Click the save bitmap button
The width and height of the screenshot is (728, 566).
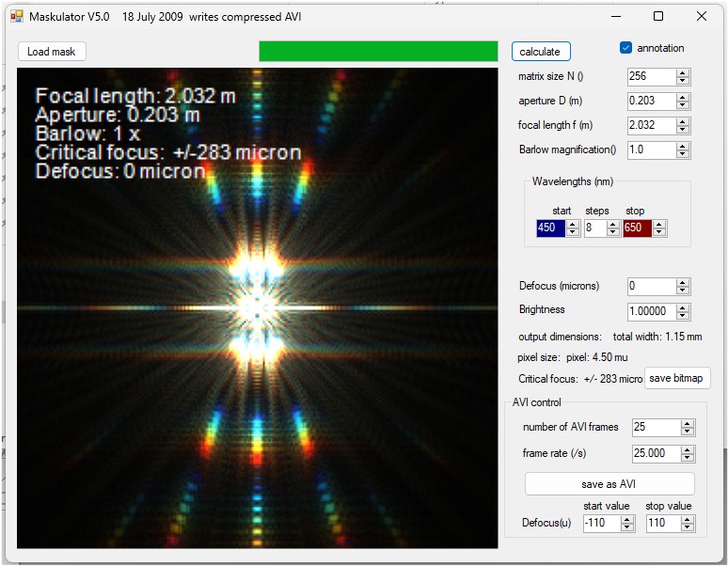(x=676, y=379)
